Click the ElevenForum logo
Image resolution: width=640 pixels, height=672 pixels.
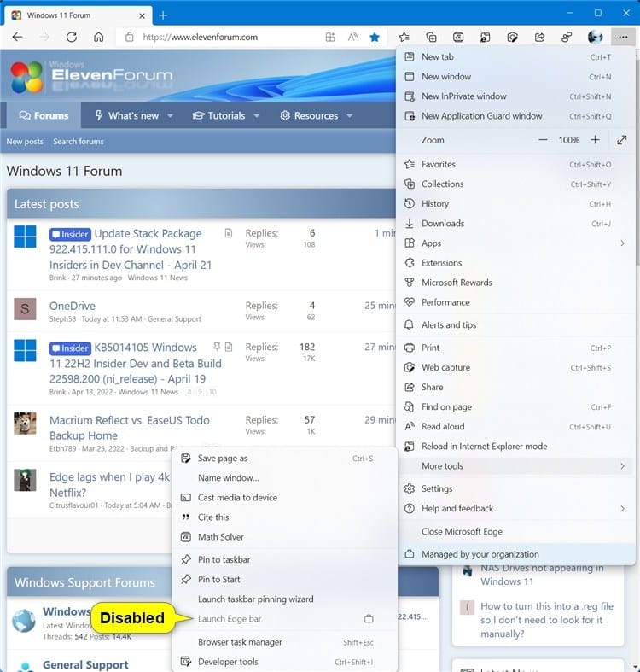click(x=91, y=76)
